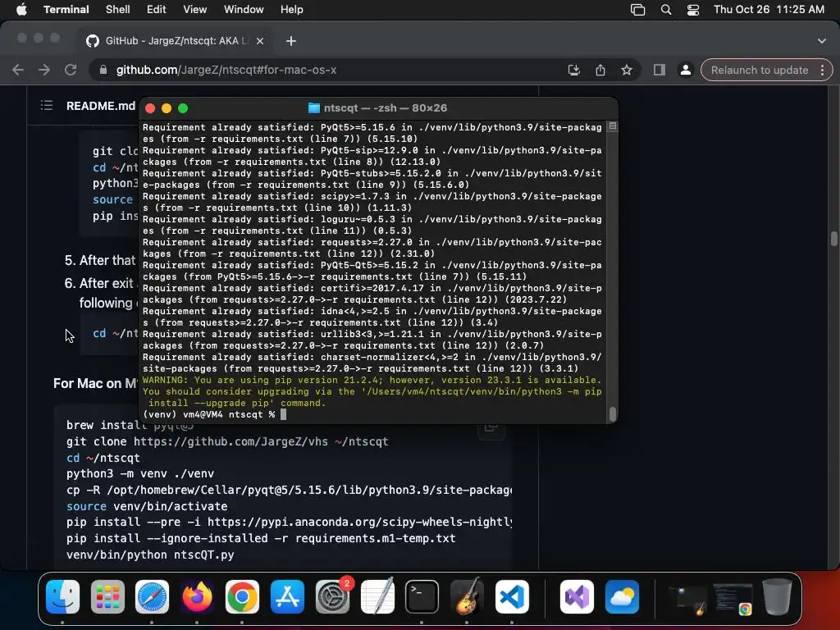Image resolution: width=840 pixels, height=630 pixels.
Task: Copy the Mac M1 code block
Action: coord(491,428)
